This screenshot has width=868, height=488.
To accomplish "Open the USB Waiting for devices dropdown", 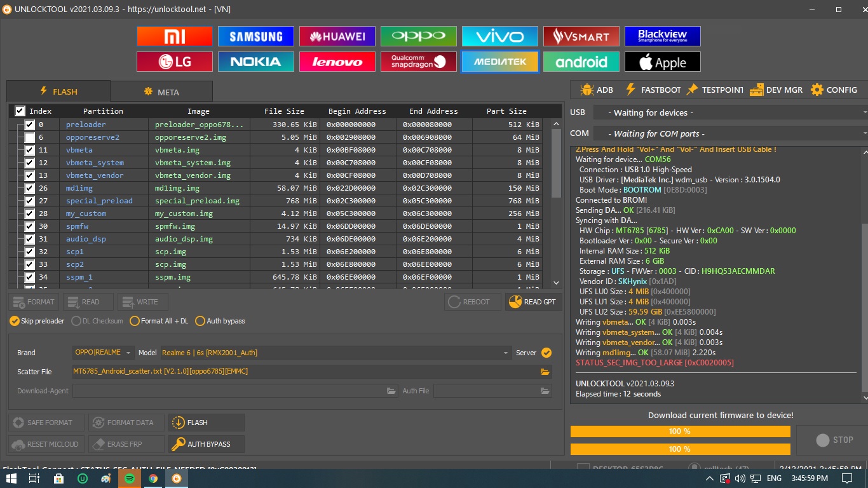I will [x=731, y=112].
